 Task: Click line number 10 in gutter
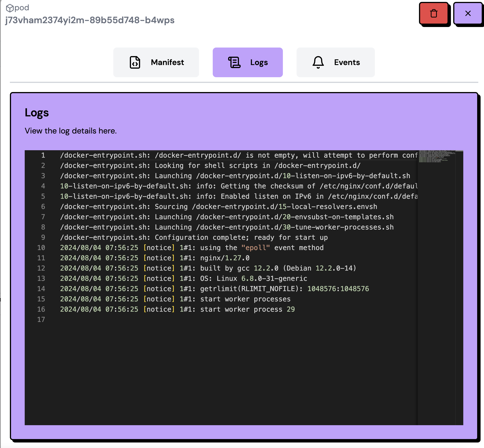41,248
